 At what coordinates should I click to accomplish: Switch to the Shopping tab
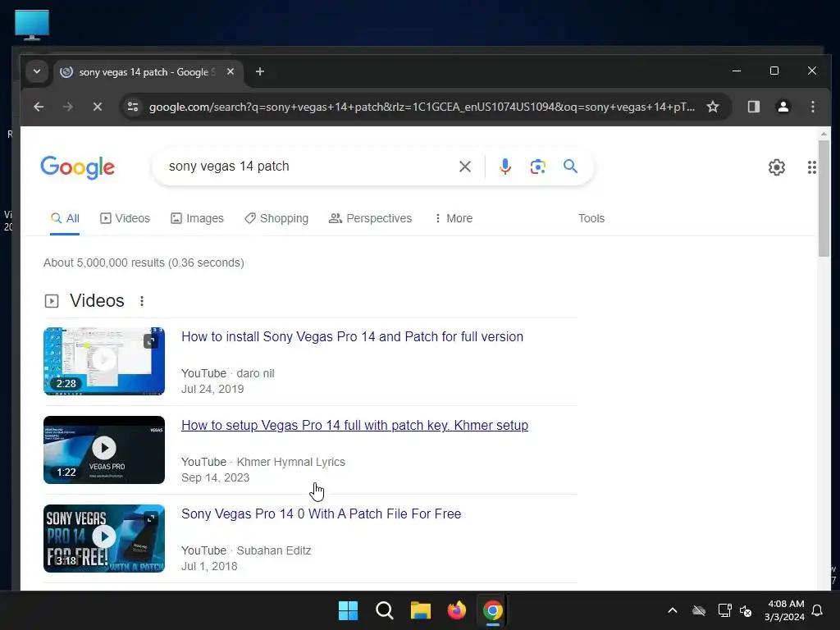point(276,218)
